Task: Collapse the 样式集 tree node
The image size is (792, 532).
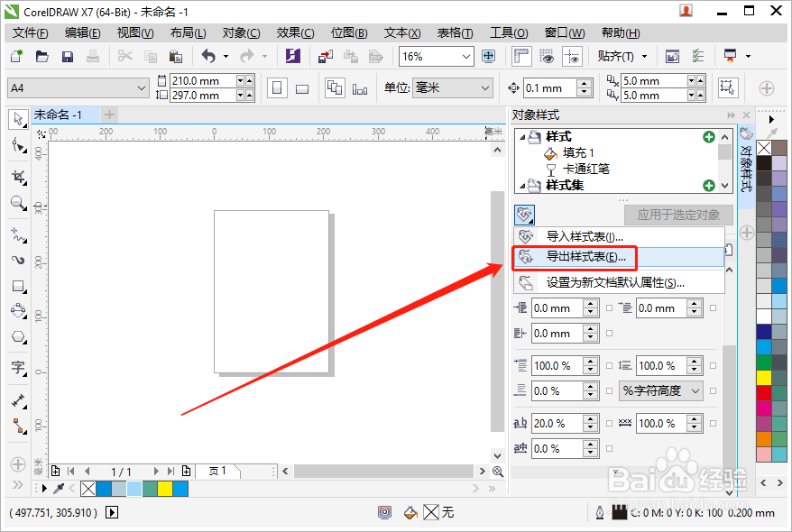Action: (522, 186)
